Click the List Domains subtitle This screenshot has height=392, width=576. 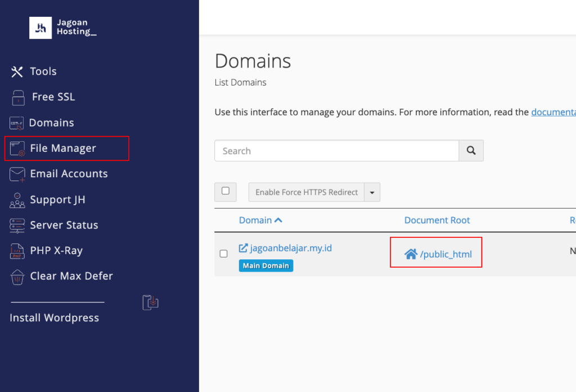241,82
